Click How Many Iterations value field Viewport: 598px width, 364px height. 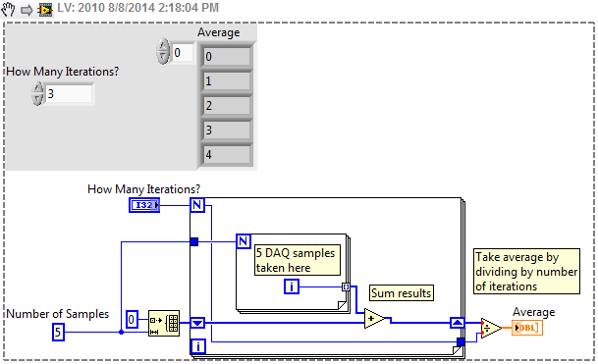tap(69, 94)
